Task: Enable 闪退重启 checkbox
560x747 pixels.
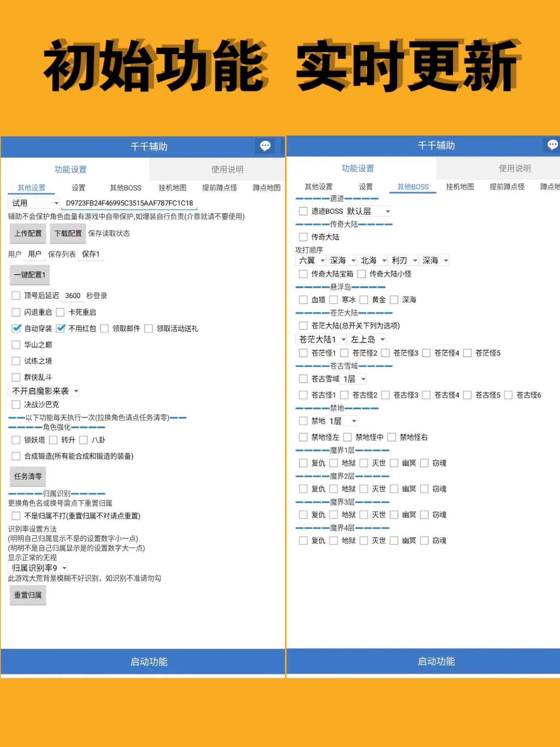Action: pos(16,312)
